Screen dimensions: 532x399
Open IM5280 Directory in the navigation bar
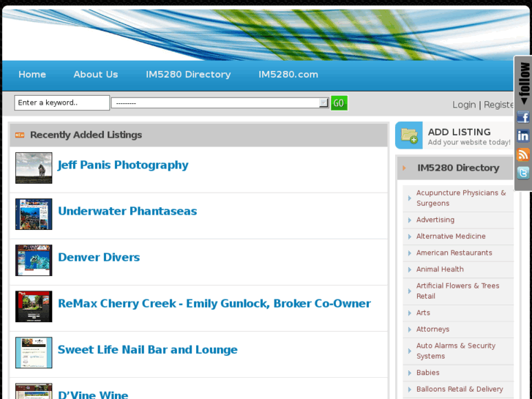click(x=188, y=75)
